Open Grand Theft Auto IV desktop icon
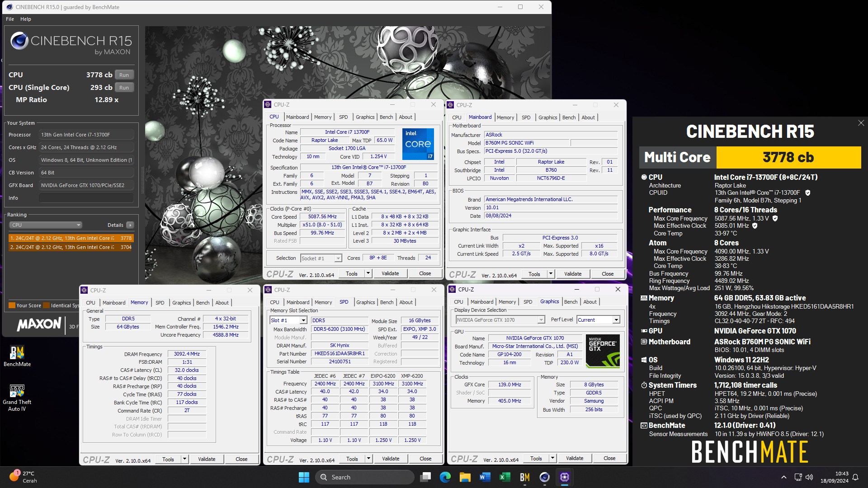Image resolution: width=868 pixels, height=488 pixels. 17,398
